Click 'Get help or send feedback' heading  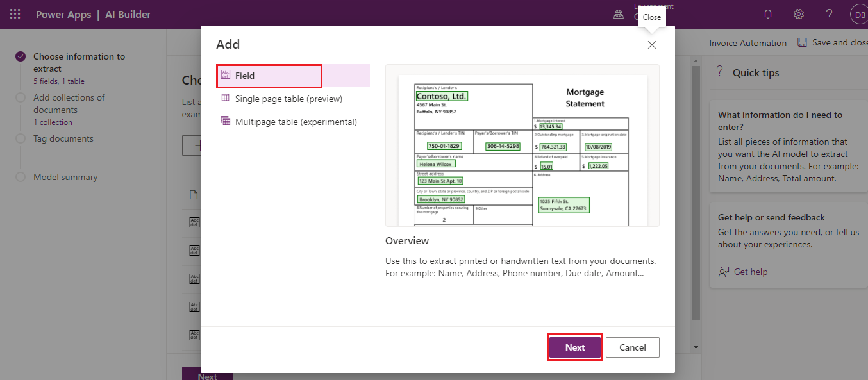coord(771,217)
